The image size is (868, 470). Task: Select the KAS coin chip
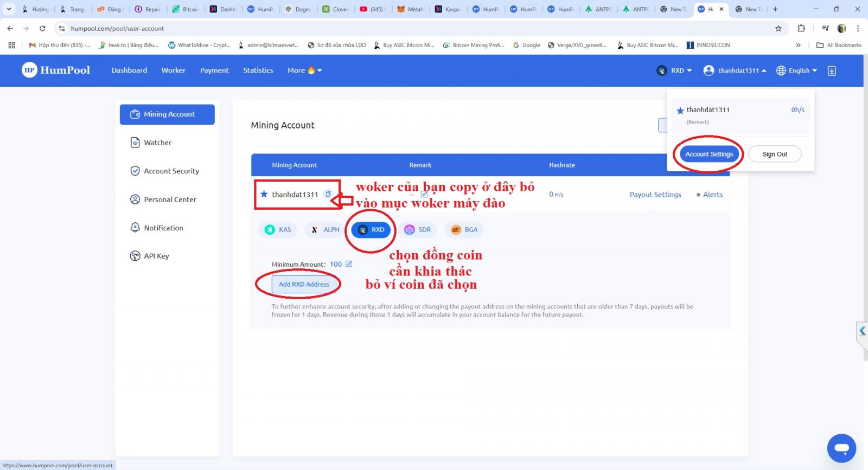pos(278,230)
